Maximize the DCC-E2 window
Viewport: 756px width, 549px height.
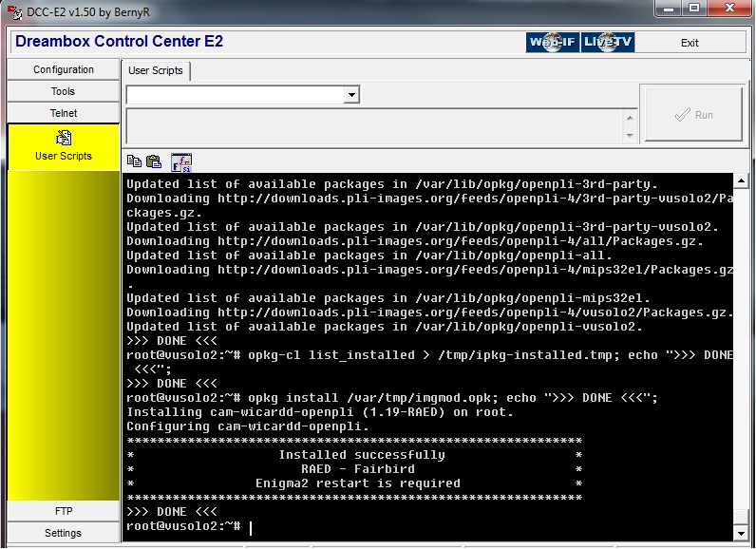[x=694, y=9]
